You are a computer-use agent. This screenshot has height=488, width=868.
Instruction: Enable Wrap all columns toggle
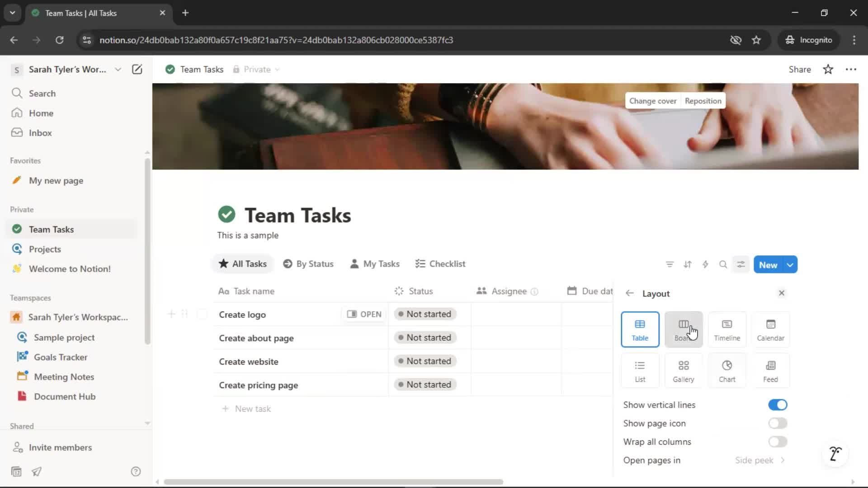click(778, 442)
